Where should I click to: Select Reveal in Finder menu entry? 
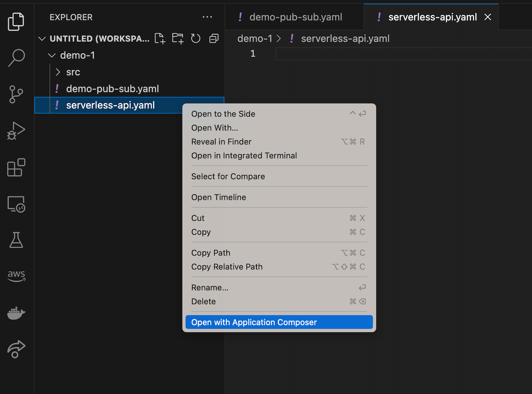pos(221,142)
